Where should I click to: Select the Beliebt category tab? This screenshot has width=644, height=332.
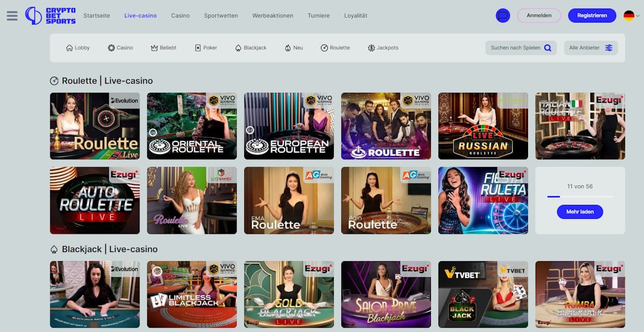164,48
